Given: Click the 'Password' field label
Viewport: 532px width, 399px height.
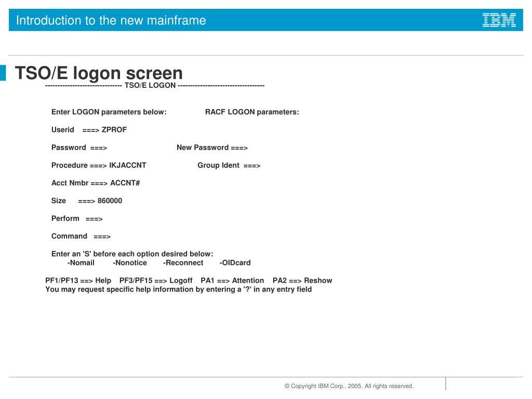Looking at the screenshot, I should click(x=69, y=148).
